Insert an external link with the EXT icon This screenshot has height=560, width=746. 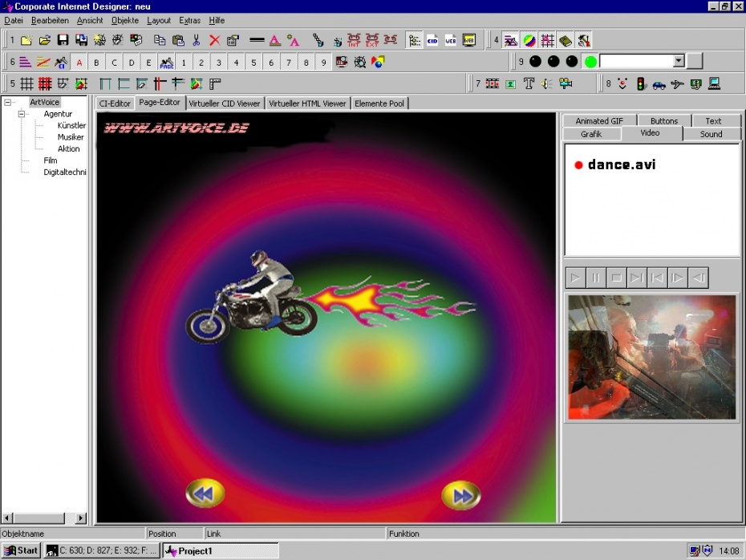pos(372,40)
